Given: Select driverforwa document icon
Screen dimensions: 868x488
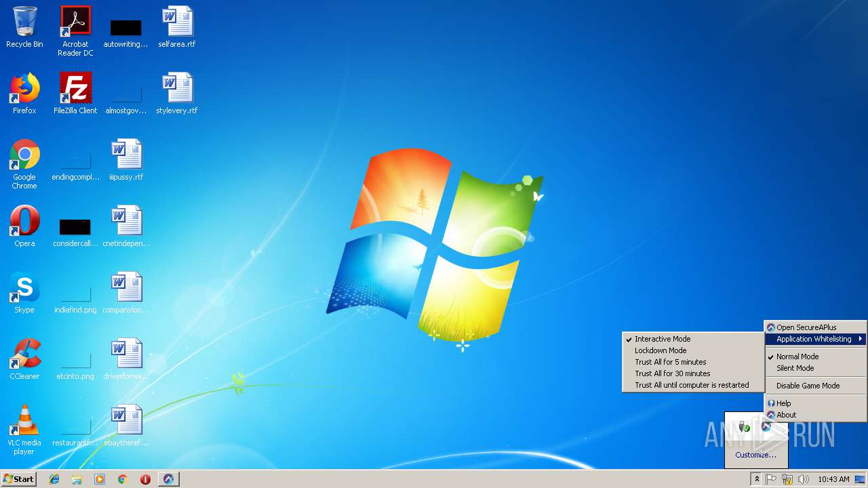Looking at the screenshot, I should pos(126,359).
